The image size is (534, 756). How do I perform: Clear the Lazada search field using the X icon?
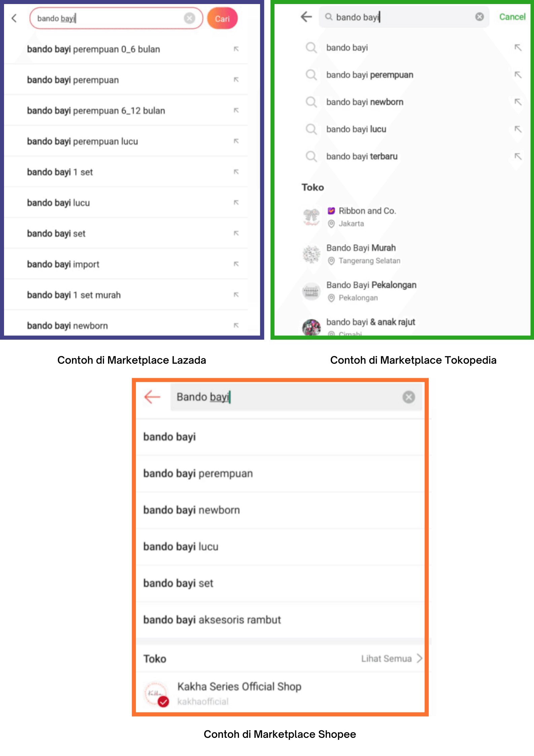[189, 19]
